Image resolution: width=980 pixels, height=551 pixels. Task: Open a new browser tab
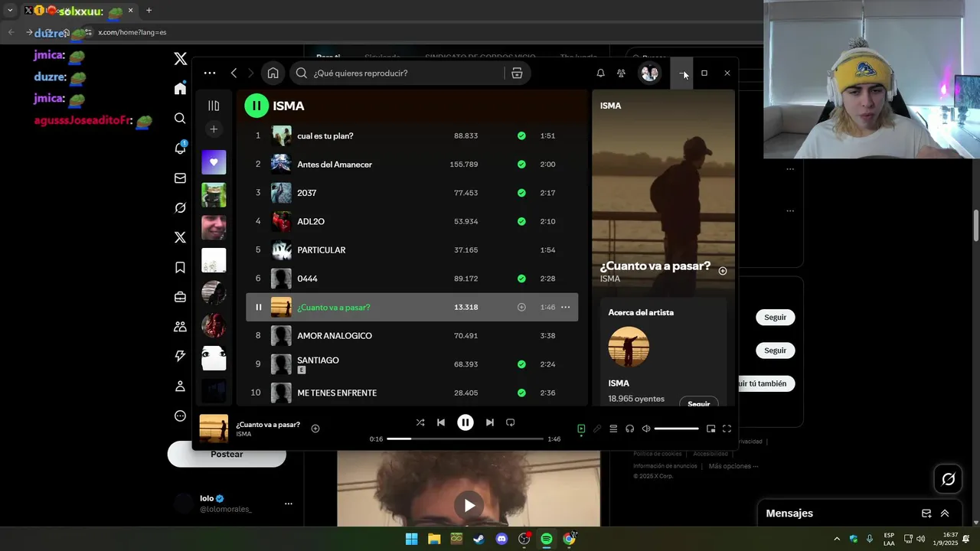[x=149, y=11]
